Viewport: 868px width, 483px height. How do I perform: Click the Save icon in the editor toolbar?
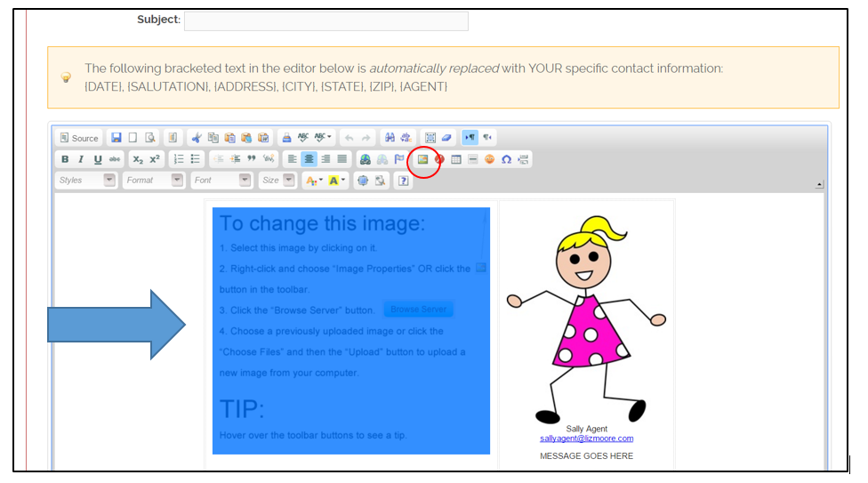click(116, 138)
